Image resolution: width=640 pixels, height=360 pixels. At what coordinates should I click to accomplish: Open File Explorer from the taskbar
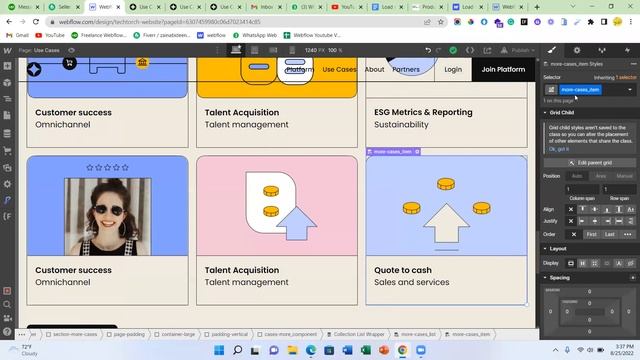click(292, 350)
